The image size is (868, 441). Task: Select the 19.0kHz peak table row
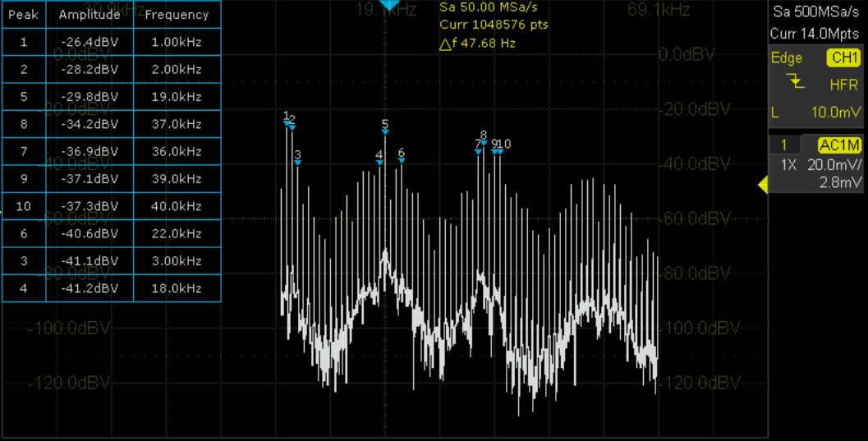(111, 97)
